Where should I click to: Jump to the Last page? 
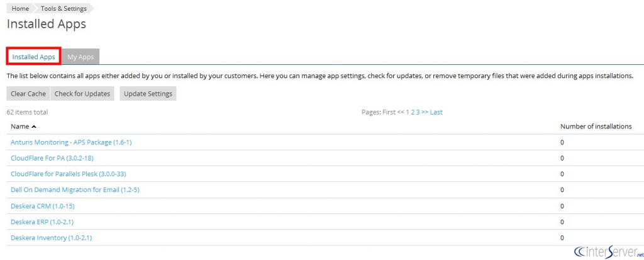[x=436, y=112]
